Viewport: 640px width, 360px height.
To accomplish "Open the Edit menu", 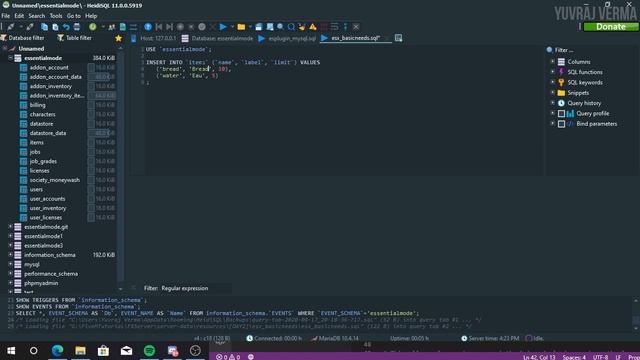I will point(19,16).
